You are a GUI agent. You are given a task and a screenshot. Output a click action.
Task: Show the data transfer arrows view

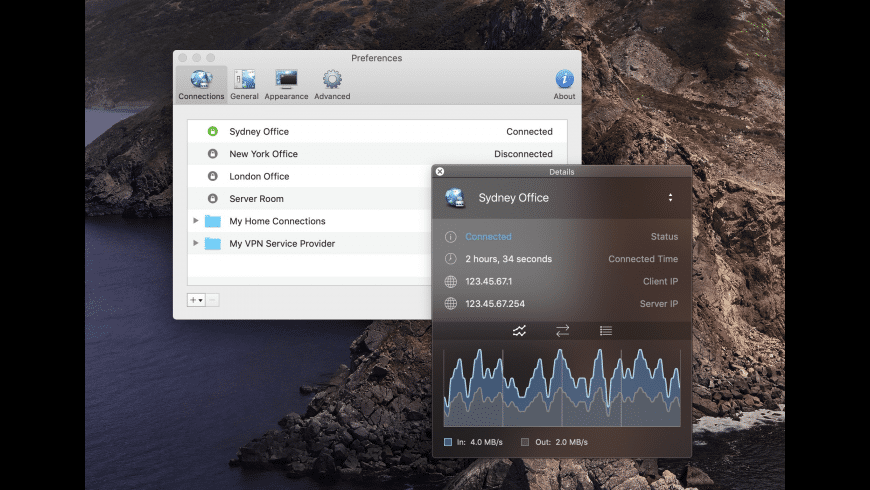click(x=562, y=331)
